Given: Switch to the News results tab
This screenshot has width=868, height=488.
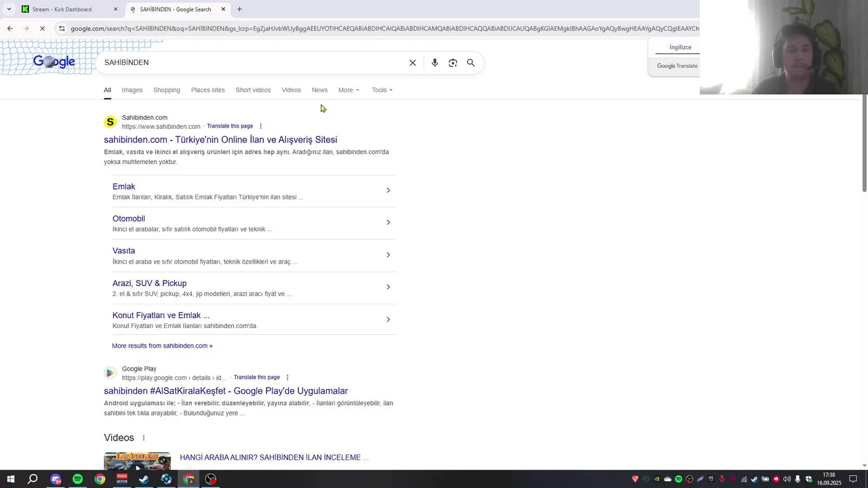Looking at the screenshot, I should (x=319, y=90).
